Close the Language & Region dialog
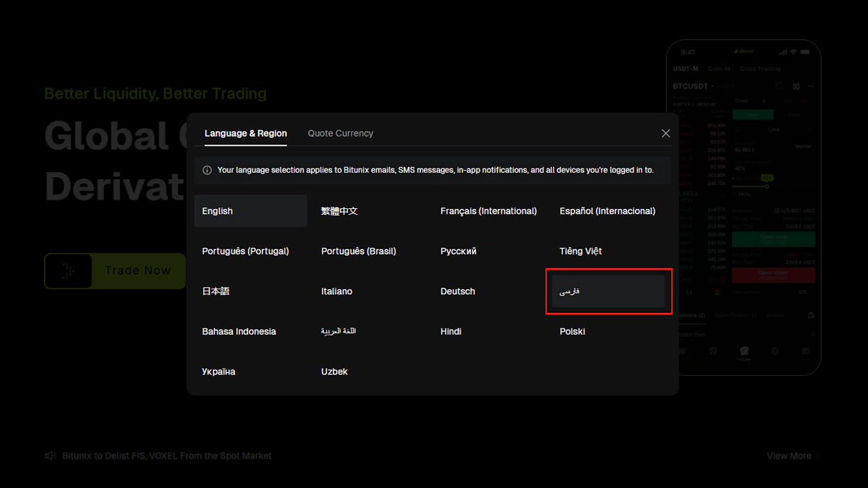The width and height of the screenshot is (868, 488). click(x=665, y=134)
